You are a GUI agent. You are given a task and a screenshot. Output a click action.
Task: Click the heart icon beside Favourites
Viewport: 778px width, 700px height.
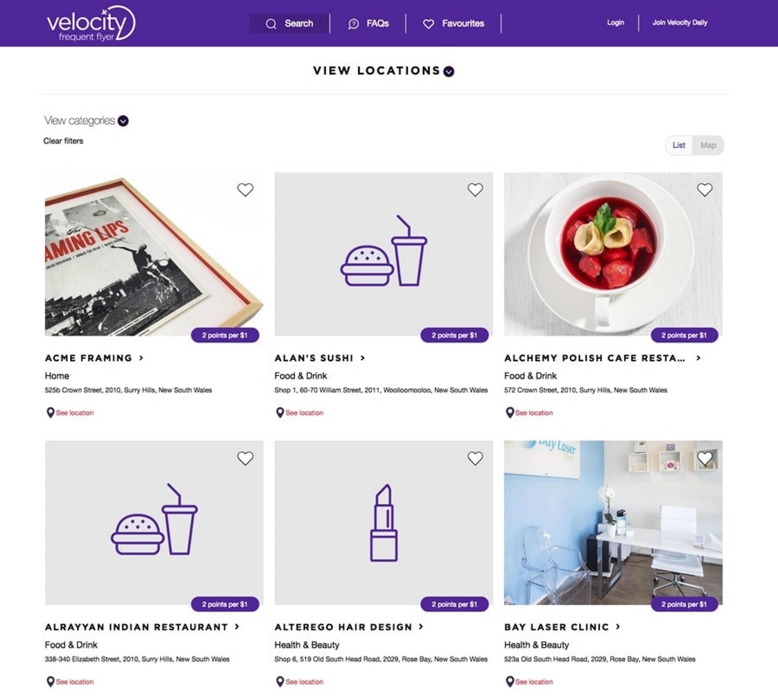coord(428,24)
